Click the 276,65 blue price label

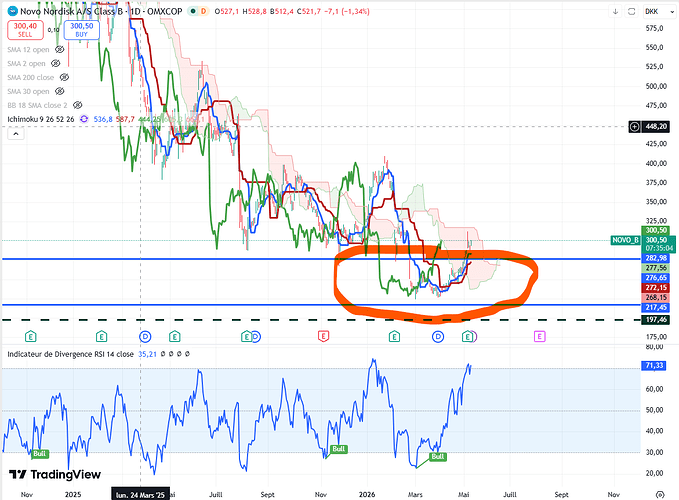tap(656, 278)
